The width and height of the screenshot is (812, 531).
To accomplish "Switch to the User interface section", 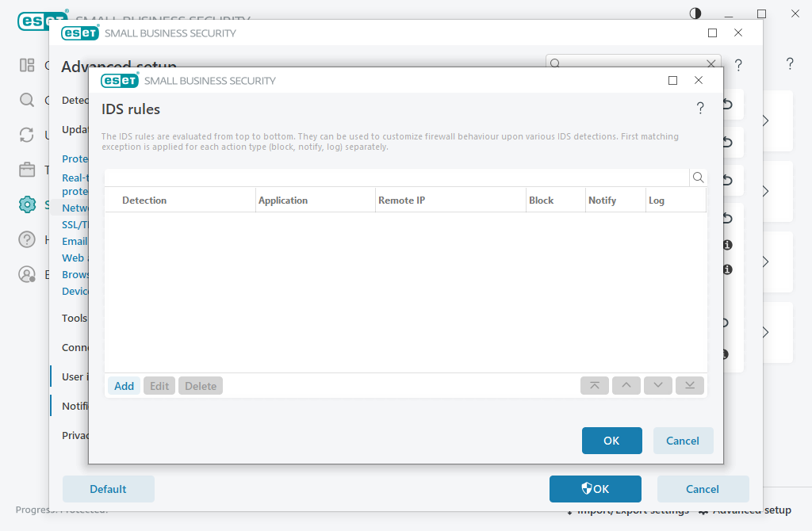I will pos(75,376).
